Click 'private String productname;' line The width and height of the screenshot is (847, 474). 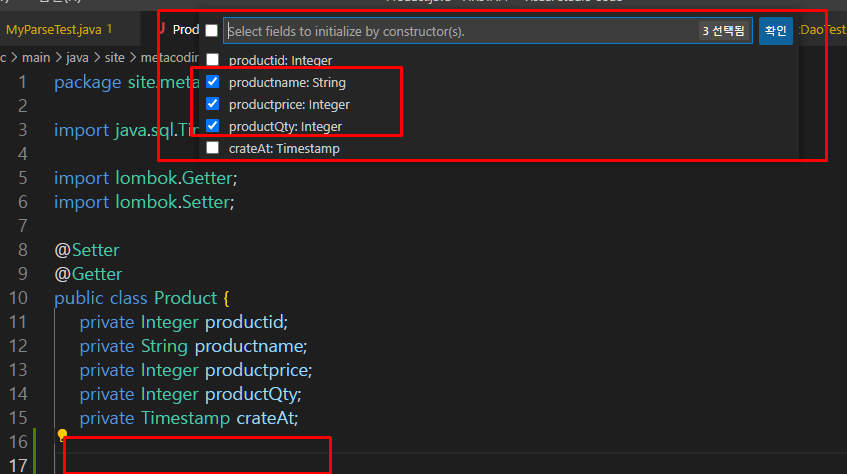click(x=193, y=346)
